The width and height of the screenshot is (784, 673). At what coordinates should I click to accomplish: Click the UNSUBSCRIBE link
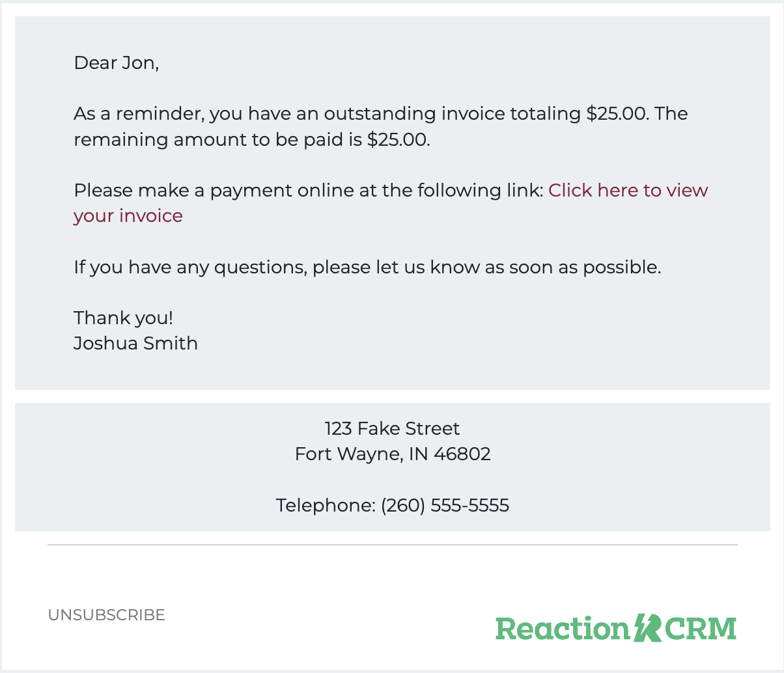(x=107, y=615)
